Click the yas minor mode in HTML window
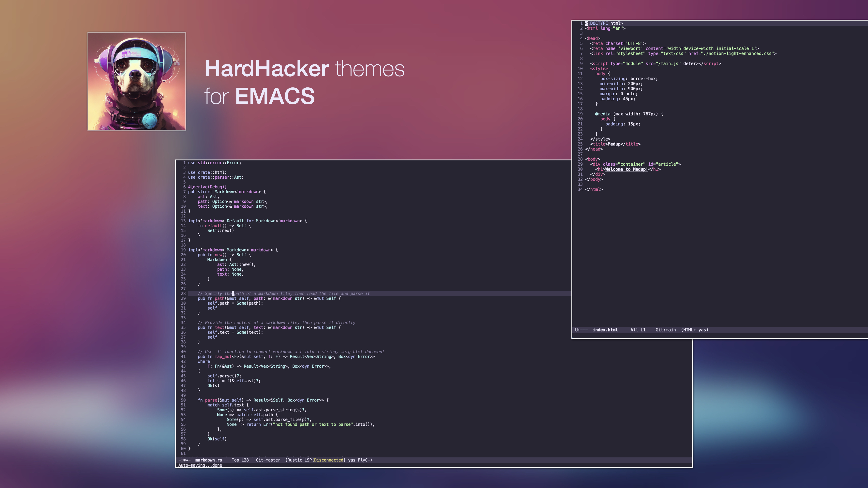Image resolution: width=868 pixels, height=488 pixels. point(702,330)
